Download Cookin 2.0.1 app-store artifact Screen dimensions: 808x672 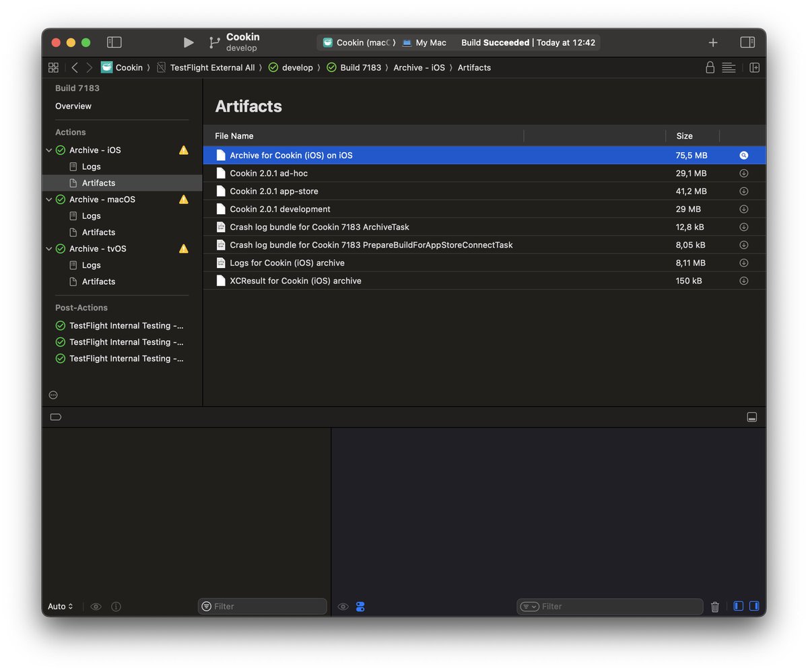coord(743,191)
